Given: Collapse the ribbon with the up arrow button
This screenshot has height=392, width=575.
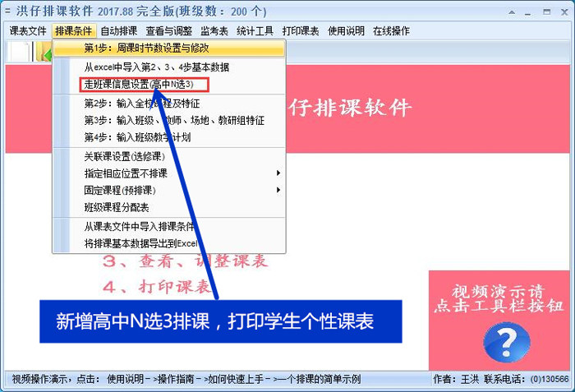Looking at the screenshot, I should click(512, 12).
